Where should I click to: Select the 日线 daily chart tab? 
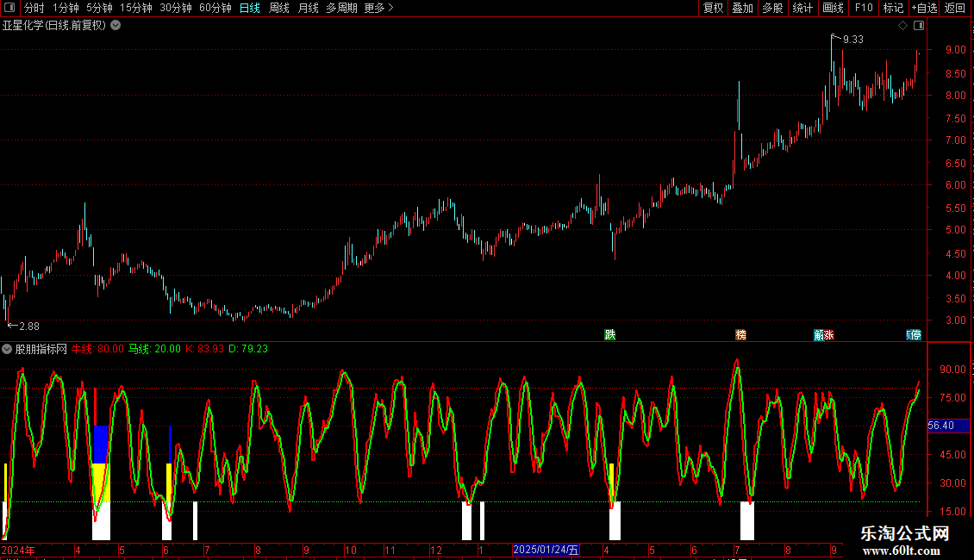coord(250,8)
